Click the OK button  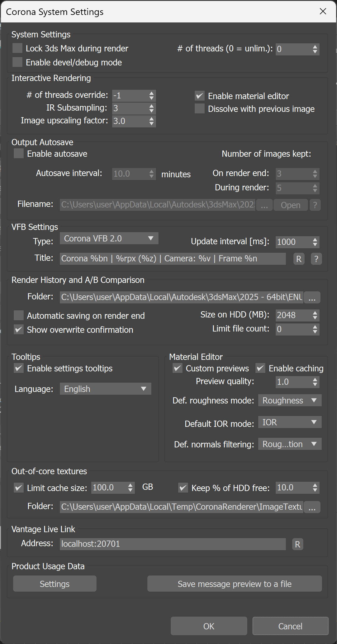pyautogui.click(x=209, y=626)
